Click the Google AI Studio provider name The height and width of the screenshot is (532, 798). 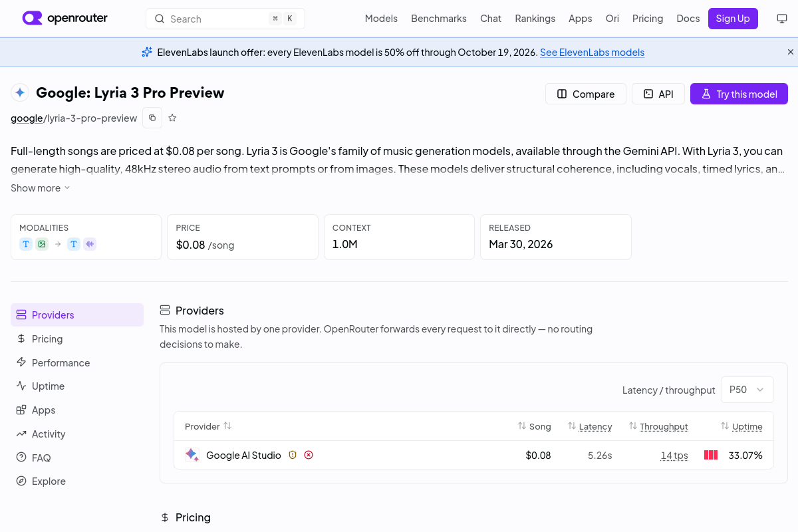click(243, 456)
